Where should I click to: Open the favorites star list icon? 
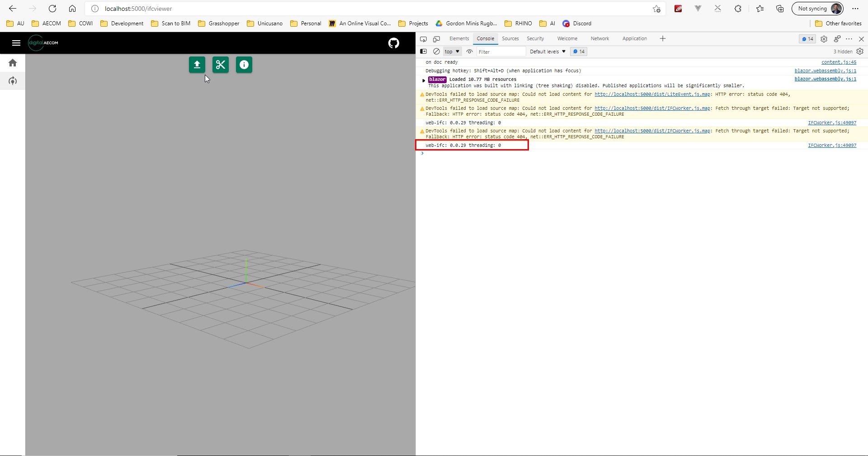pos(760,9)
